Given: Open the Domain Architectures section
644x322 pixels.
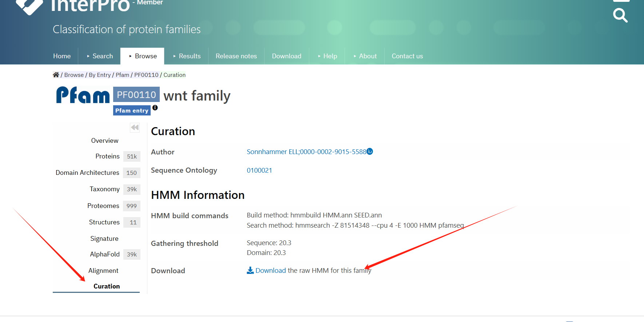Looking at the screenshot, I should coord(87,173).
